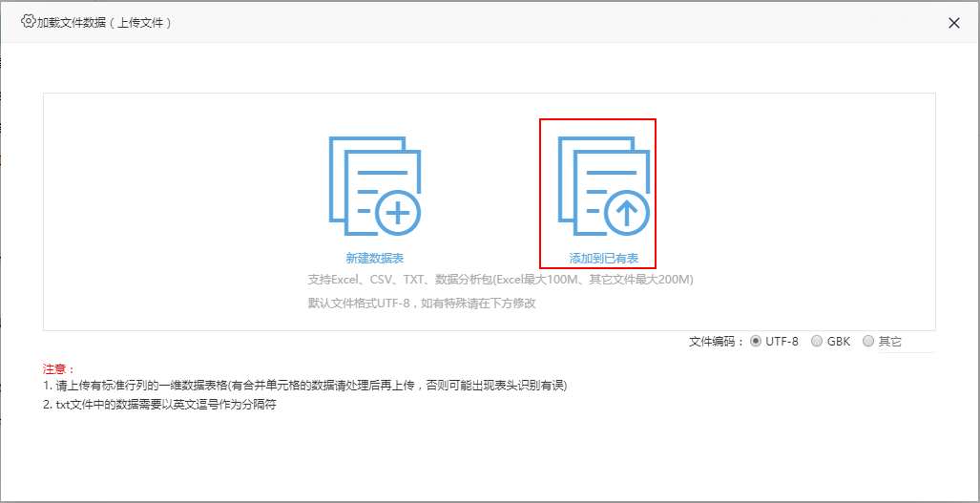Image resolution: width=980 pixels, height=503 pixels.
Task: Click the 添加到已有表 link
Action: 604,258
